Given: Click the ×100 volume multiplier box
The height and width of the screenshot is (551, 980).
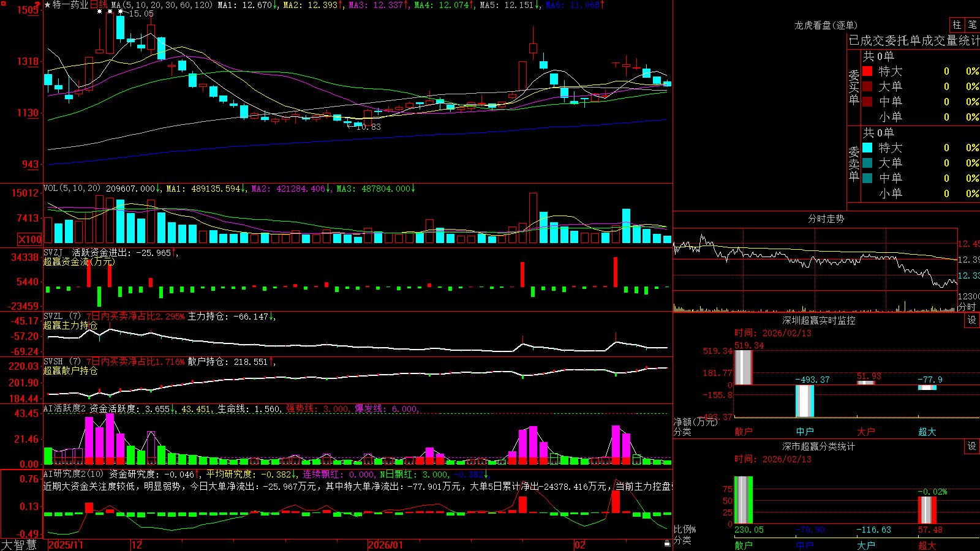Looking at the screenshot, I should (x=29, y=239).
